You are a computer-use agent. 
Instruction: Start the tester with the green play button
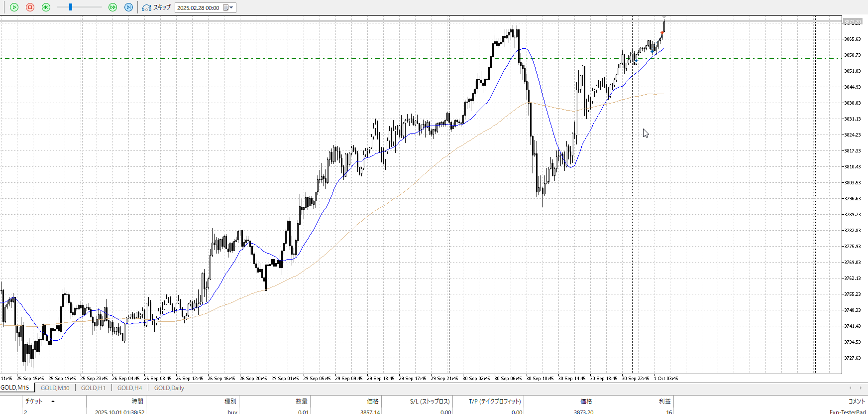[14, 7]
